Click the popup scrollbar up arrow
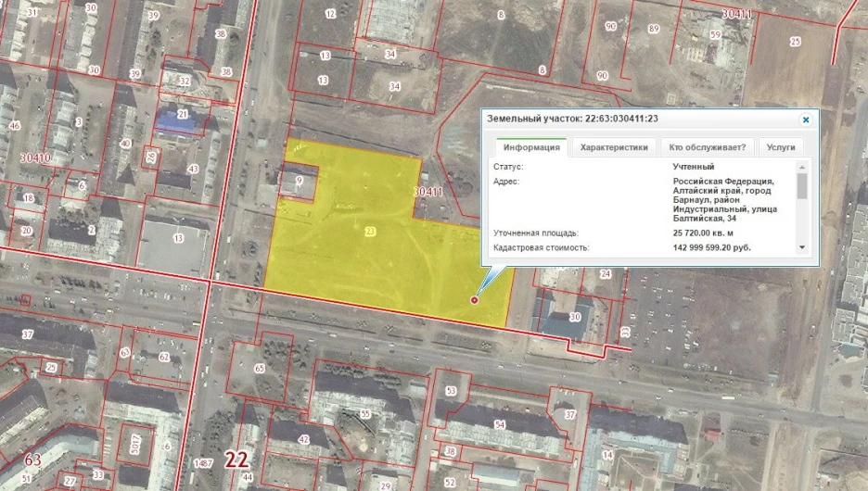This screenshot has height=491, width=868. point(802,167)
